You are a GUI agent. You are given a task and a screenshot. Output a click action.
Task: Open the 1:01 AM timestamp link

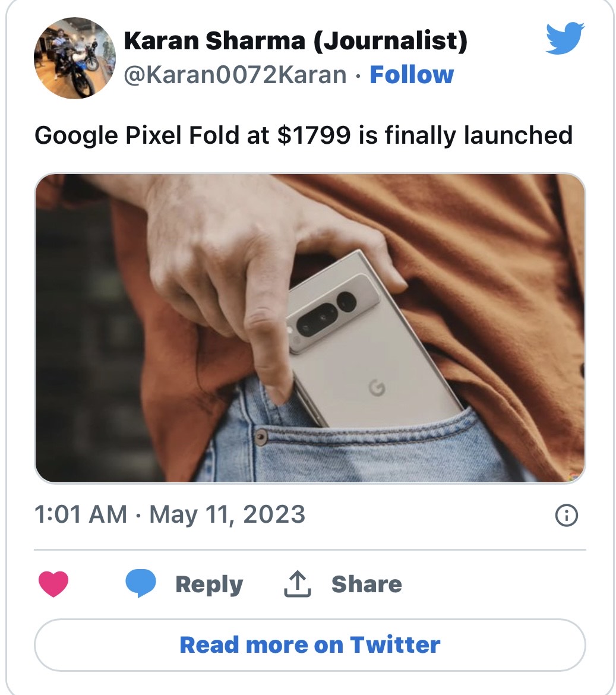click(x=80, y=514)
